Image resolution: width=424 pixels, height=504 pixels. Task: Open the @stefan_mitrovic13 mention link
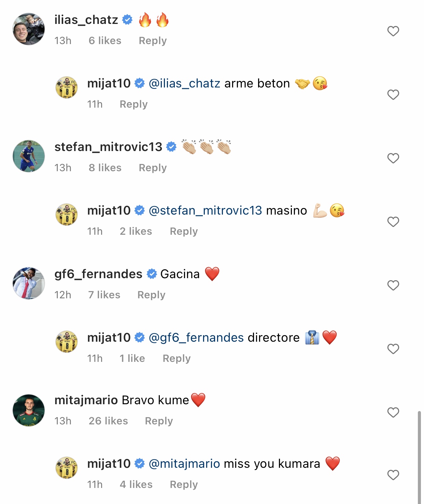pos(205,210)
